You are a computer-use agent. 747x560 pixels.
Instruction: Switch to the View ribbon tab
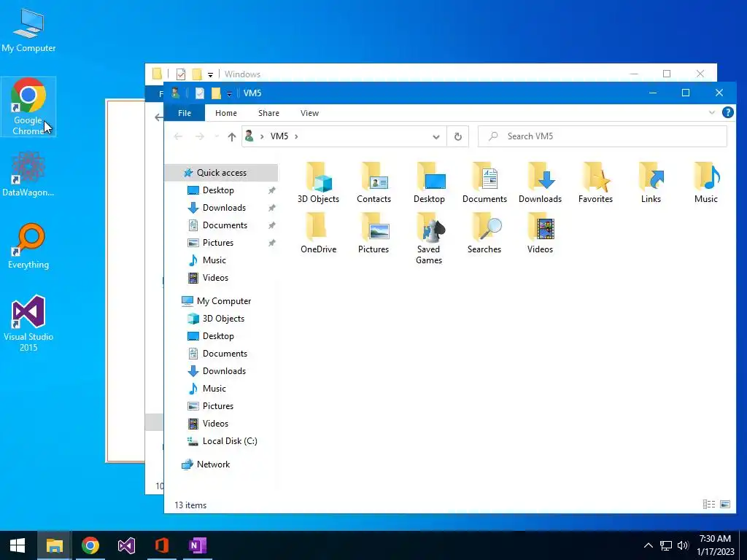click(309, 113)
